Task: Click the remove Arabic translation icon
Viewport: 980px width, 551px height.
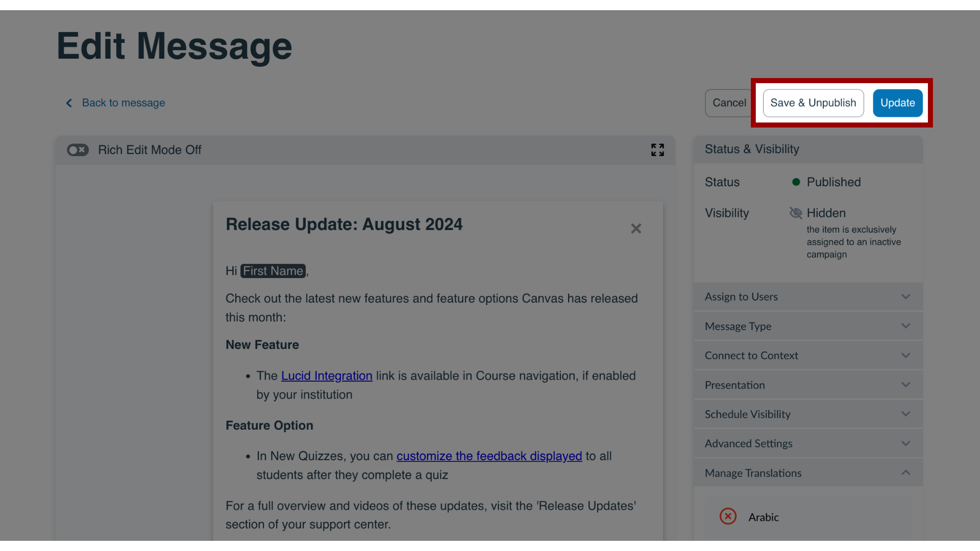Action: coord(727,517)
